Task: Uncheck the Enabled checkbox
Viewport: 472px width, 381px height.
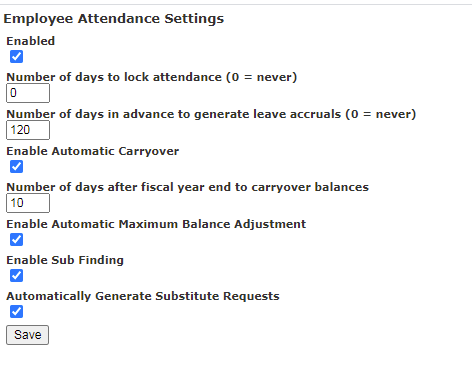Action: pyautogui.click(x=16, y=57)
